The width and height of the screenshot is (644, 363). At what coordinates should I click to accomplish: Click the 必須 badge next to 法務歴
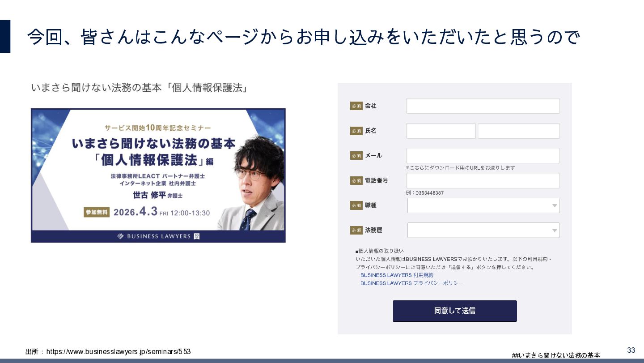coord(356,231)
